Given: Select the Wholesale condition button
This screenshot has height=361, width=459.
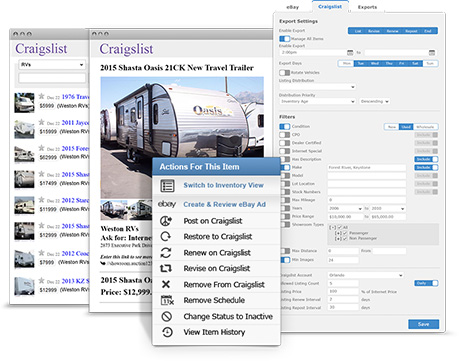Looking at the screenshot, I should [x=425, y=127].
